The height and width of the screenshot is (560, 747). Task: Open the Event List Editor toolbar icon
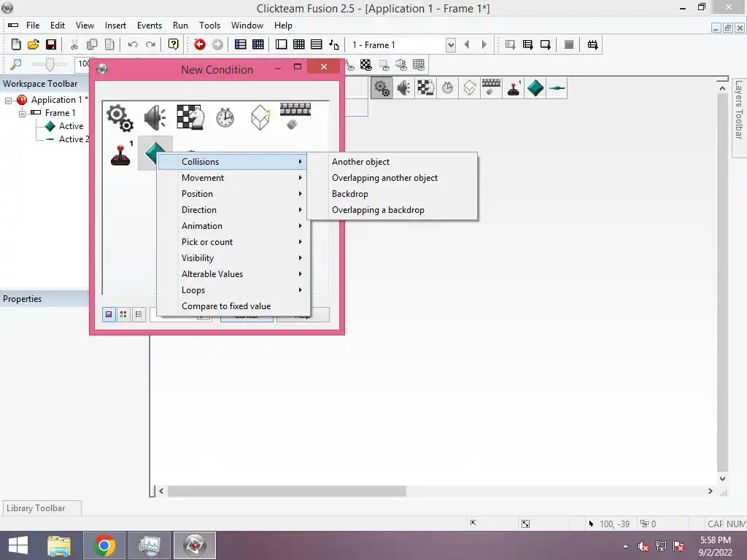click(317, 44)
